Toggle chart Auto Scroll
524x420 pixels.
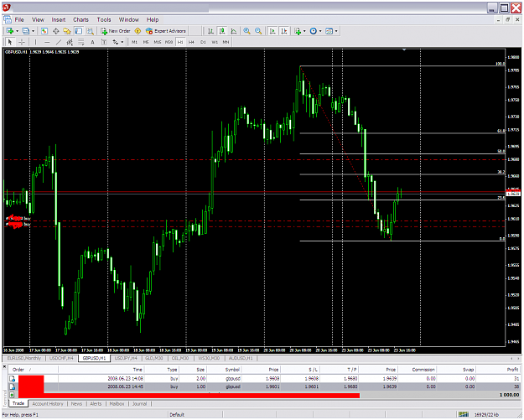(x=272, y=31)
